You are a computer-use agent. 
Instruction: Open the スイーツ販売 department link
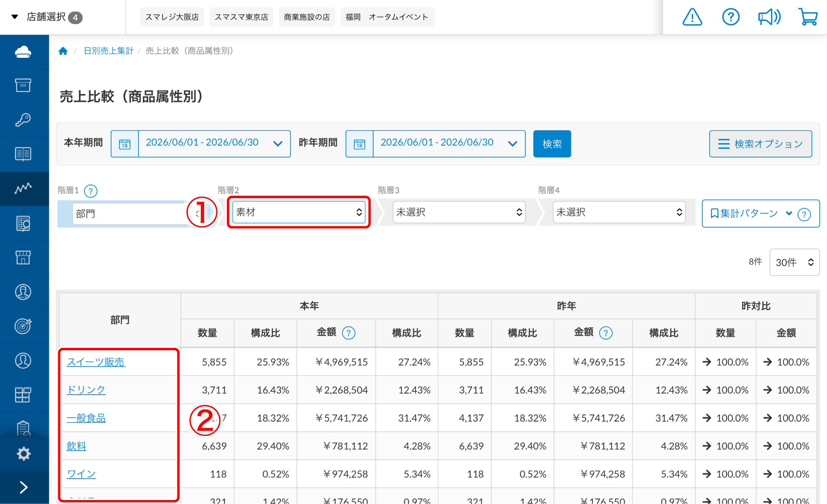96,362
